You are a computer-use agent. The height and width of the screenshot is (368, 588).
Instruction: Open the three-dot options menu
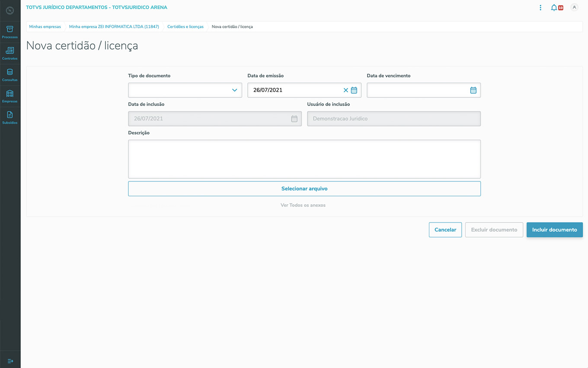540,8
